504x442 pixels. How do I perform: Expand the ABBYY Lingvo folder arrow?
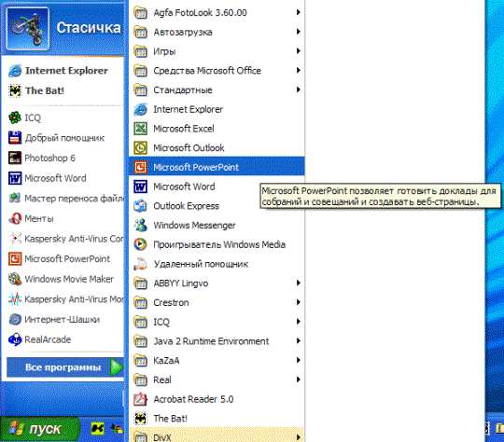(x=299, y=283)
